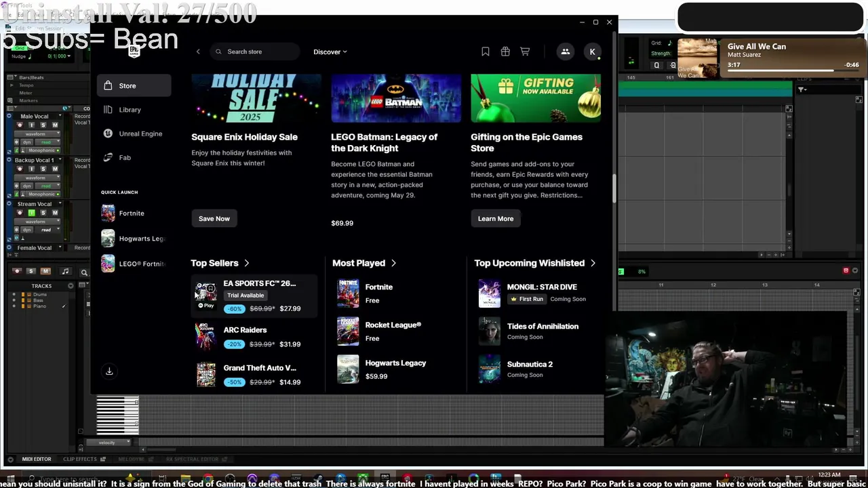Open the Grand Theft Auto V listing
This screenshot has width=868, height=488.
pos(255,375)
